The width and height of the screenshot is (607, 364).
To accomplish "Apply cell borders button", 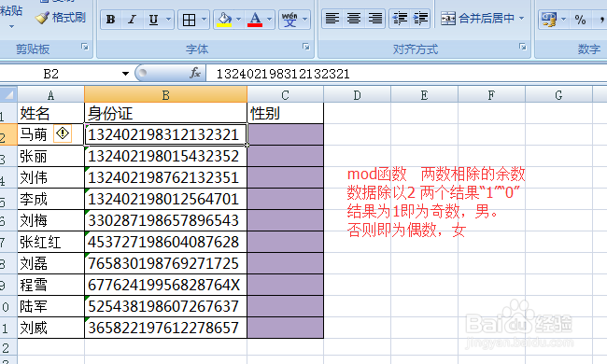I will point(189,20).
